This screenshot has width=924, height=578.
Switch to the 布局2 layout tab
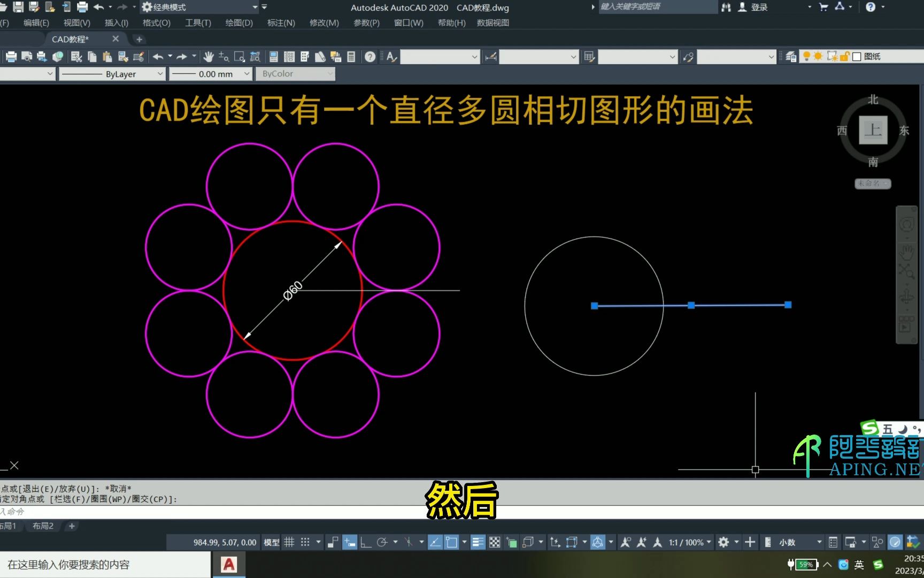[x=43, y=526]
